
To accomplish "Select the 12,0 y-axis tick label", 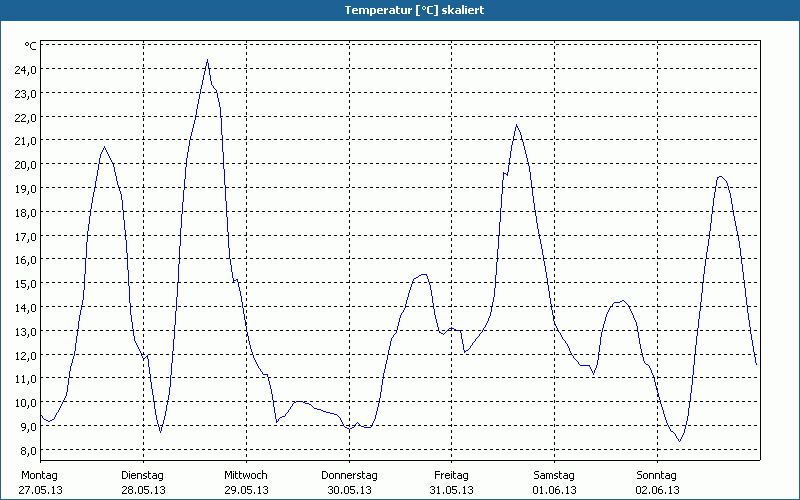I will [x=25, y=355].
